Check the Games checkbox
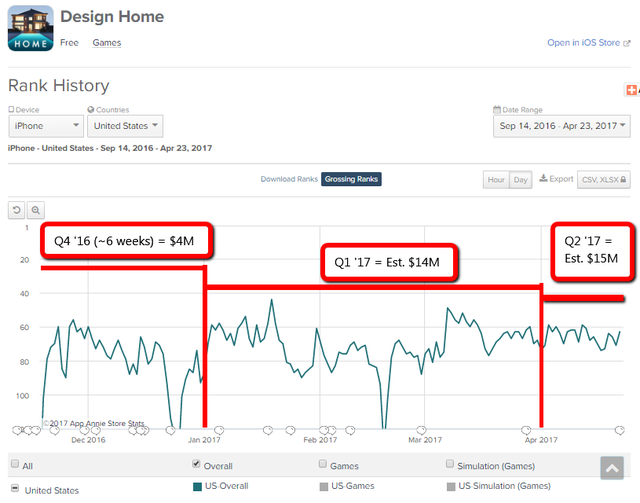 tap(323, 463)
